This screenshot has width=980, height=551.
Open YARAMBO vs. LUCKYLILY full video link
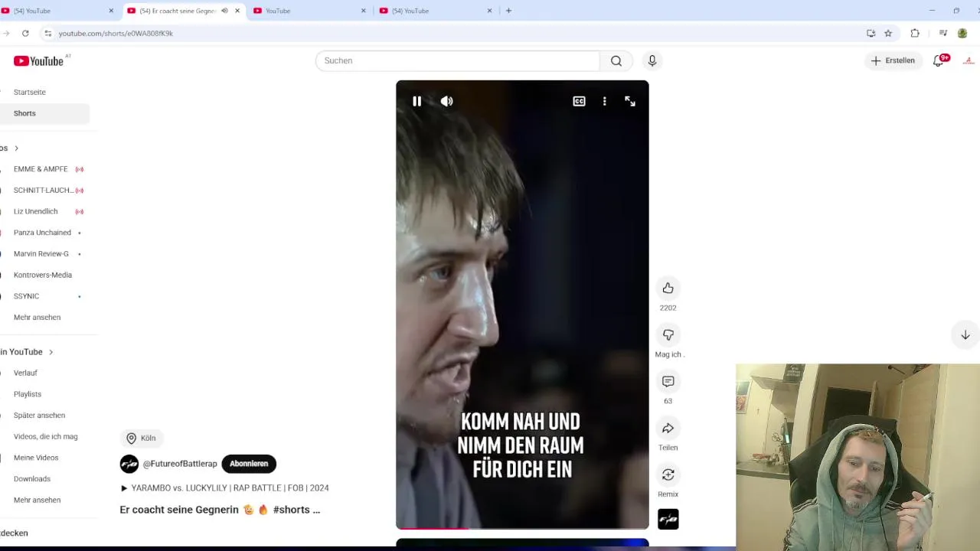[x=224, y=488]
